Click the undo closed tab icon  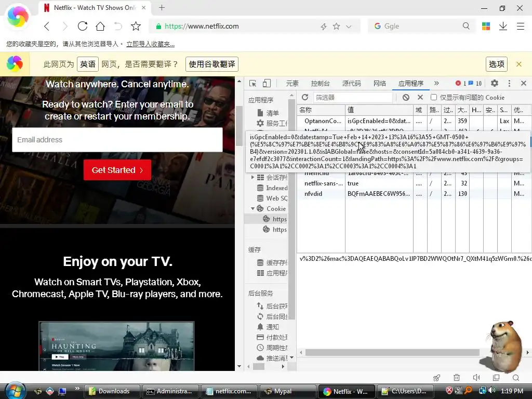coord(118,26)
